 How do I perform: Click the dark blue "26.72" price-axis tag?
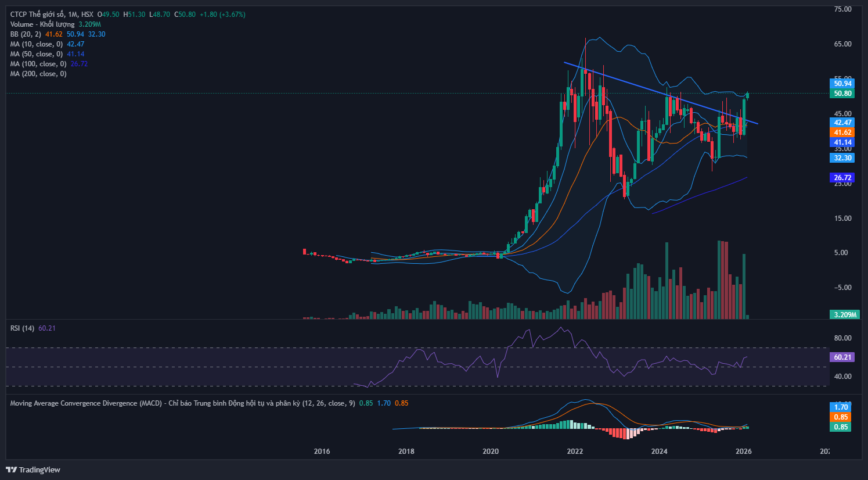pos(842,178)
